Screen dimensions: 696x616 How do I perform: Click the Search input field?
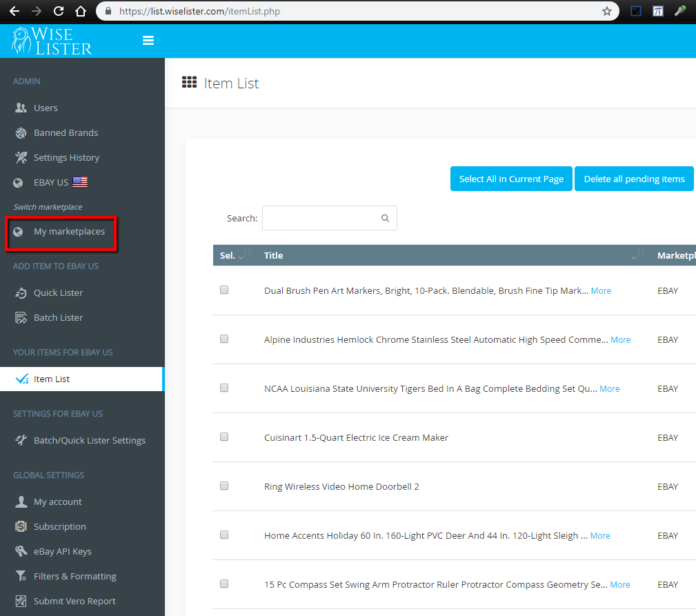point(329,218)
